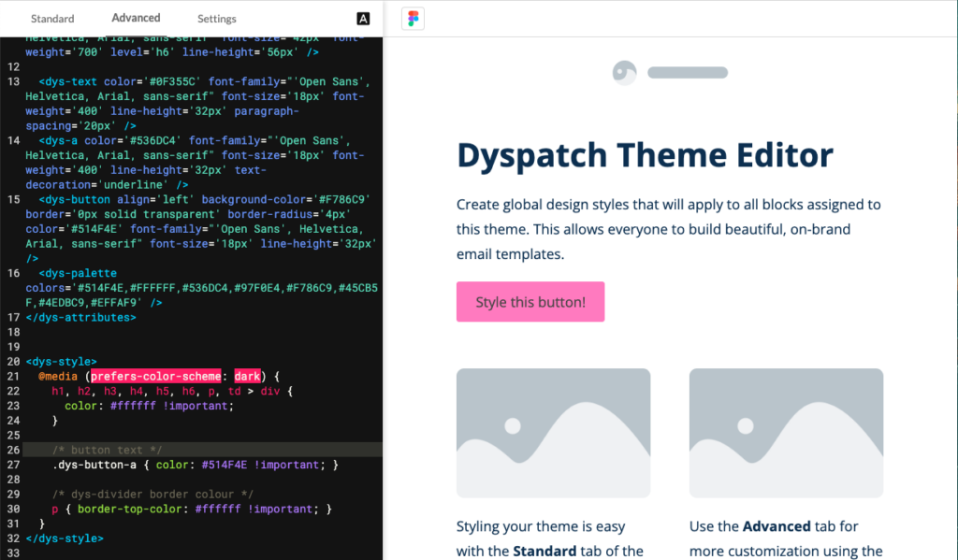Viewport: 958px width, 560px height.
Task: Click the '#0F355C' color value in code
Action: tap(175, 82)
